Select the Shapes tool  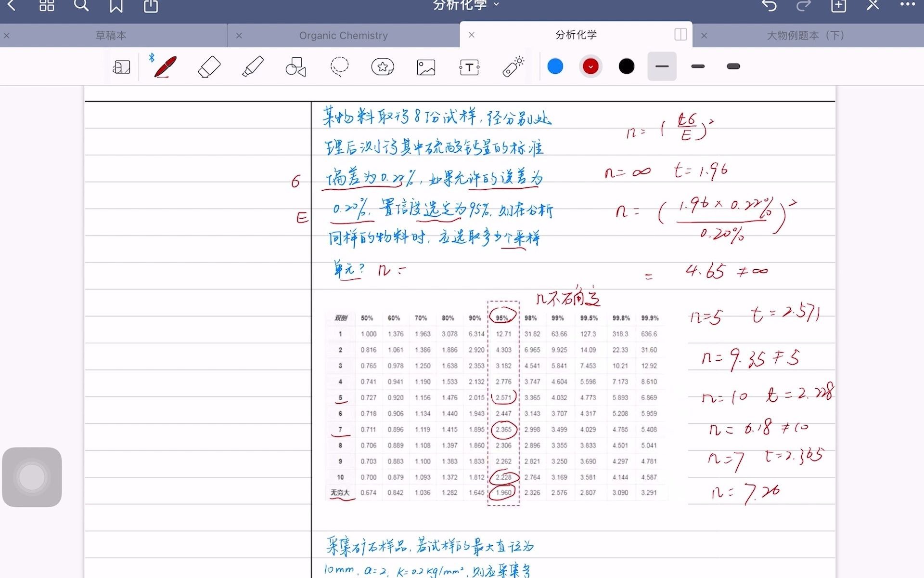click(296, 67)
